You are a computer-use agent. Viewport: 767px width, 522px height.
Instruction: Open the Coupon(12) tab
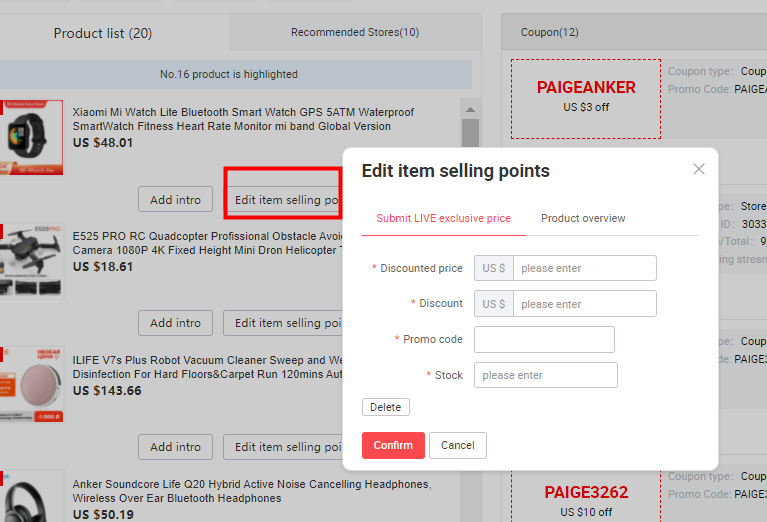point(549,32)
